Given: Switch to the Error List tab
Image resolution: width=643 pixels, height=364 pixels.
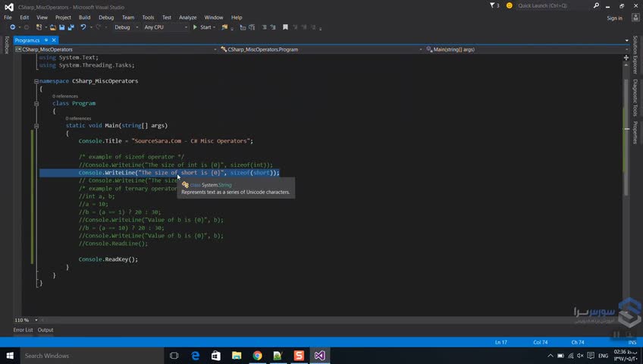Looking at the screenshot, I should [x=23, y=330].
